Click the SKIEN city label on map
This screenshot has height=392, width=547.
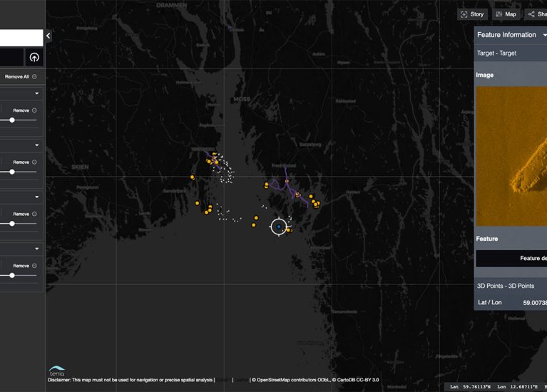(x=80, y=167)
